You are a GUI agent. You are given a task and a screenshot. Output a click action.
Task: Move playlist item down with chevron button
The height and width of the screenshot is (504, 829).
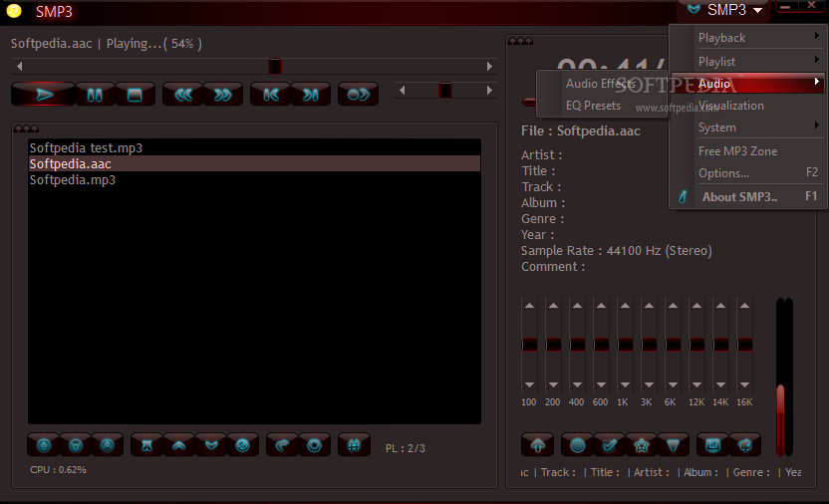point(211,445)
